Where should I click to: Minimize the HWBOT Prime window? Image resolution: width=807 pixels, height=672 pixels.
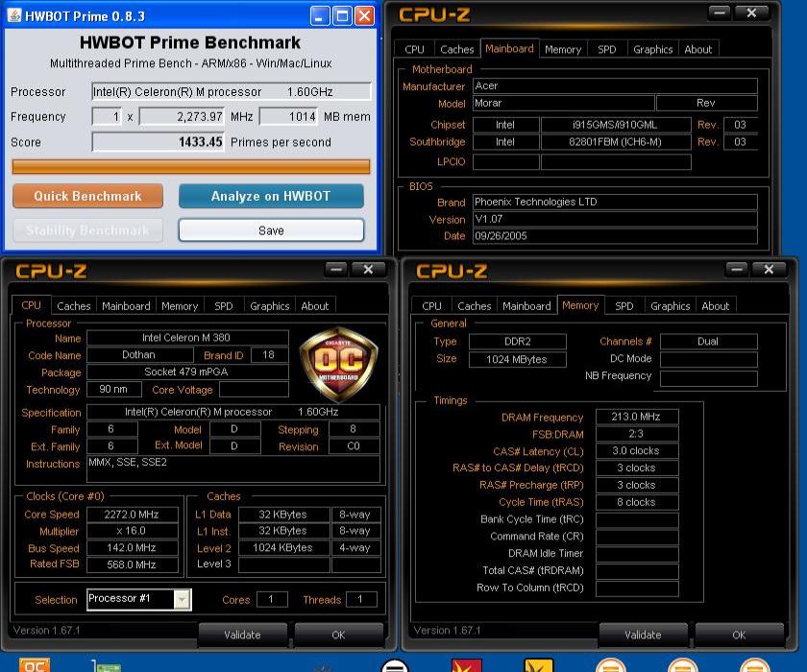pos(320,16)
